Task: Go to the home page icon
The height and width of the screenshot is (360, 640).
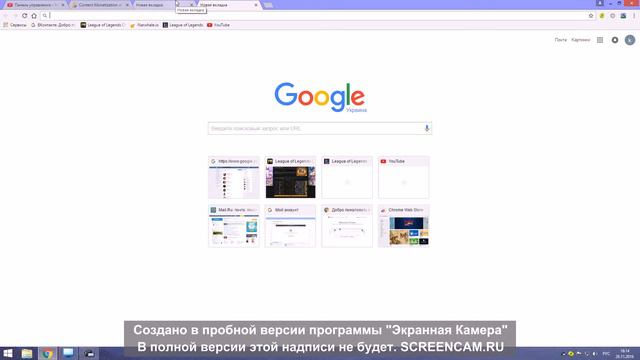Action: (34, 16)
